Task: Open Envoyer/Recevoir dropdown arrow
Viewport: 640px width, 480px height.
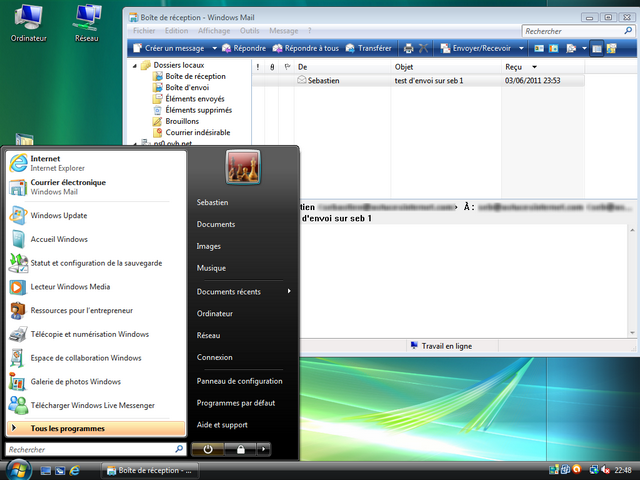Action: click(x=521, y=48)
